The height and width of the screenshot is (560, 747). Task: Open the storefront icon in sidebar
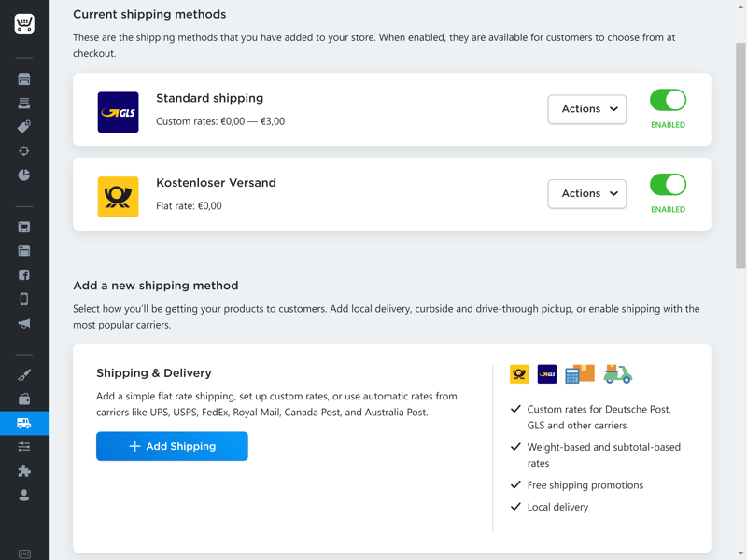[24, 79]
